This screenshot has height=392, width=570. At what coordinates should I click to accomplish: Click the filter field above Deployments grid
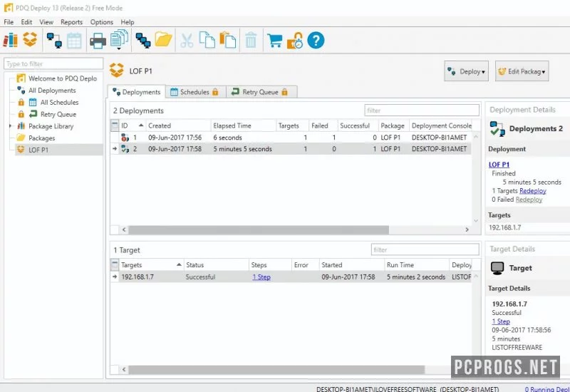click(x=422, y=110)
